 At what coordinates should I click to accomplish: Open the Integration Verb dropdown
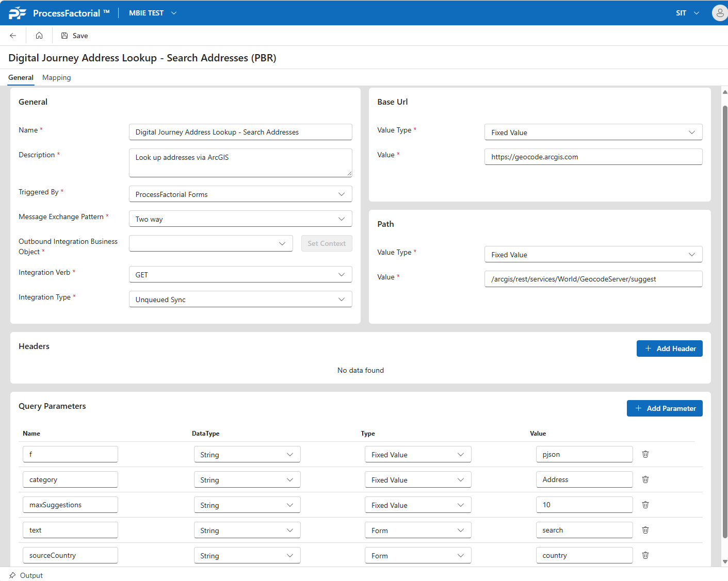240,275
